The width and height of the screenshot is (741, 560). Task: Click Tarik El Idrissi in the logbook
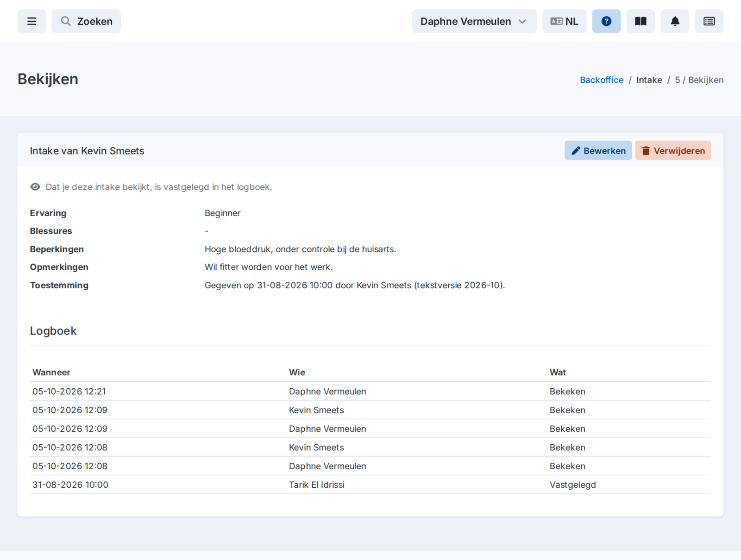[x=317, y=485]
